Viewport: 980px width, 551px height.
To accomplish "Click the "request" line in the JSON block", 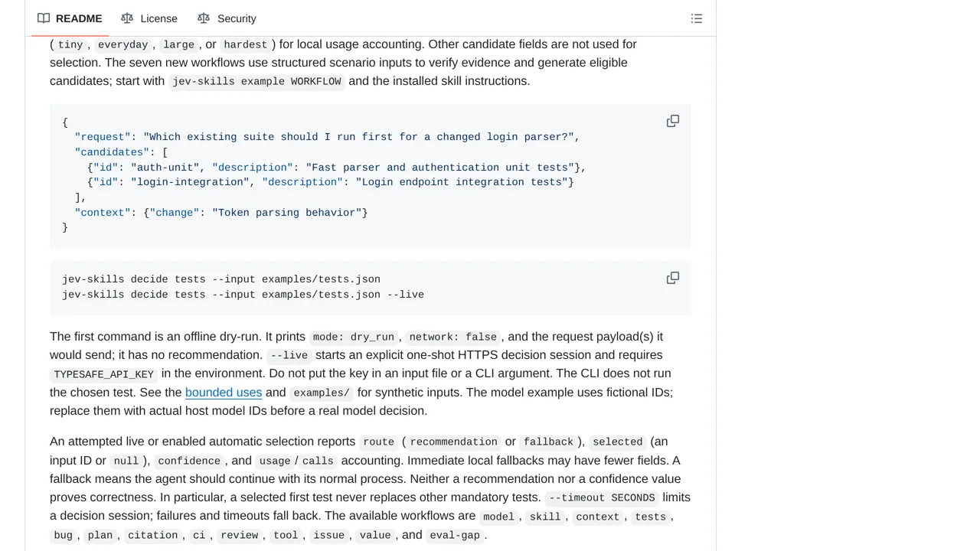I will pos(328,137).
